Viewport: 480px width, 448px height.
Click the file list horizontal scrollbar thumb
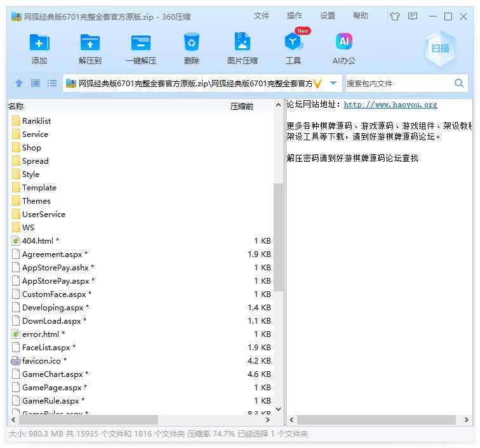(88, 420)
